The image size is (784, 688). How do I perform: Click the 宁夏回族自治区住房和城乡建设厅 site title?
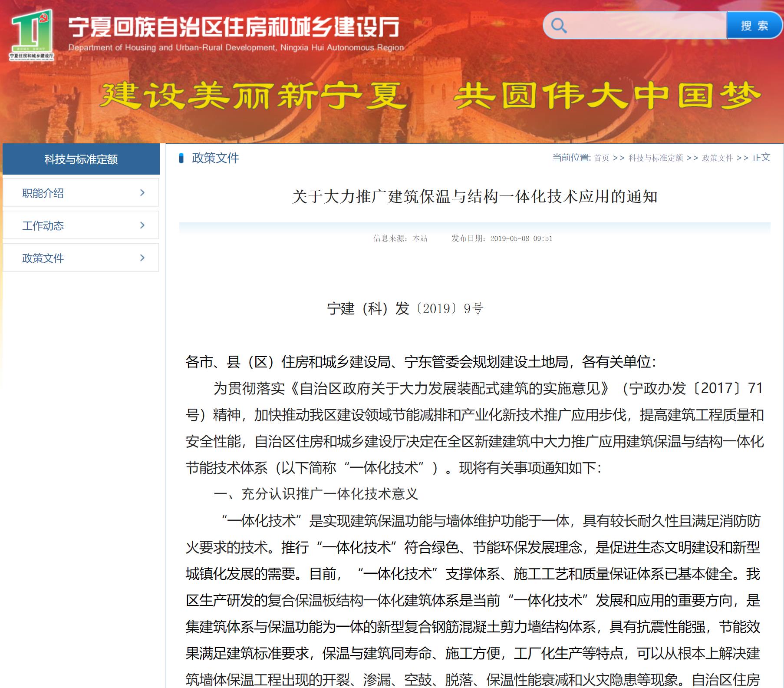click(x=234, y=27)
